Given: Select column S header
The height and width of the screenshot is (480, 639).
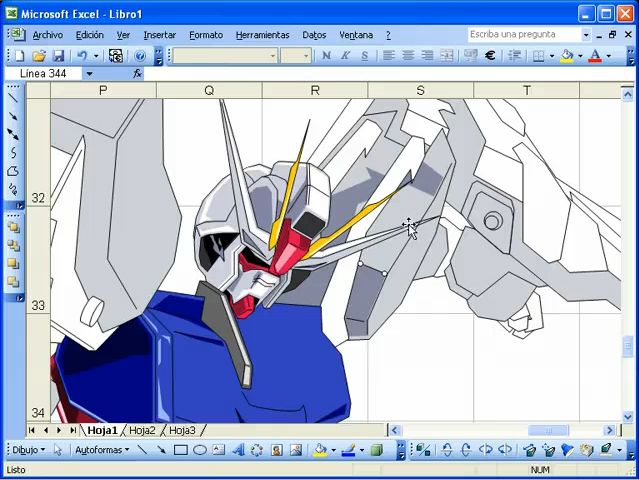Looking at the screenshot, I should coord(421,90).
